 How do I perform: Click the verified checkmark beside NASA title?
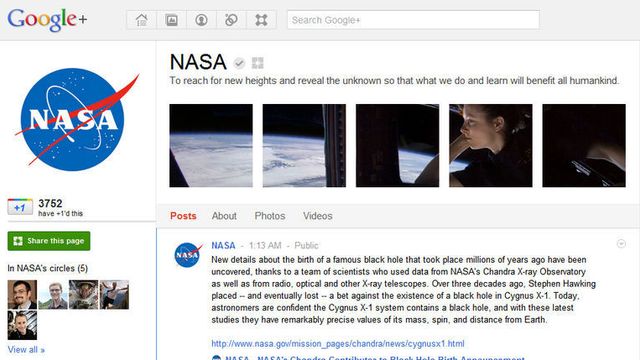click(x=239, y=63)
